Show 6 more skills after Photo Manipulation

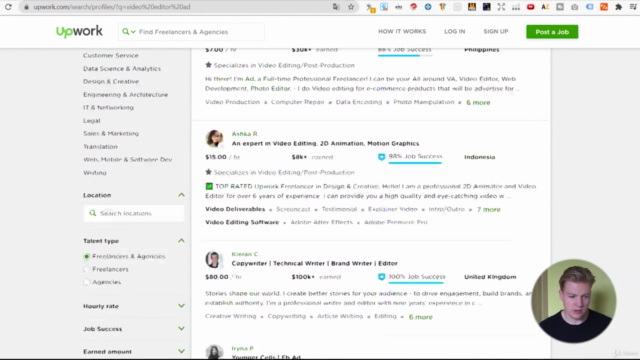pos(478,102)
